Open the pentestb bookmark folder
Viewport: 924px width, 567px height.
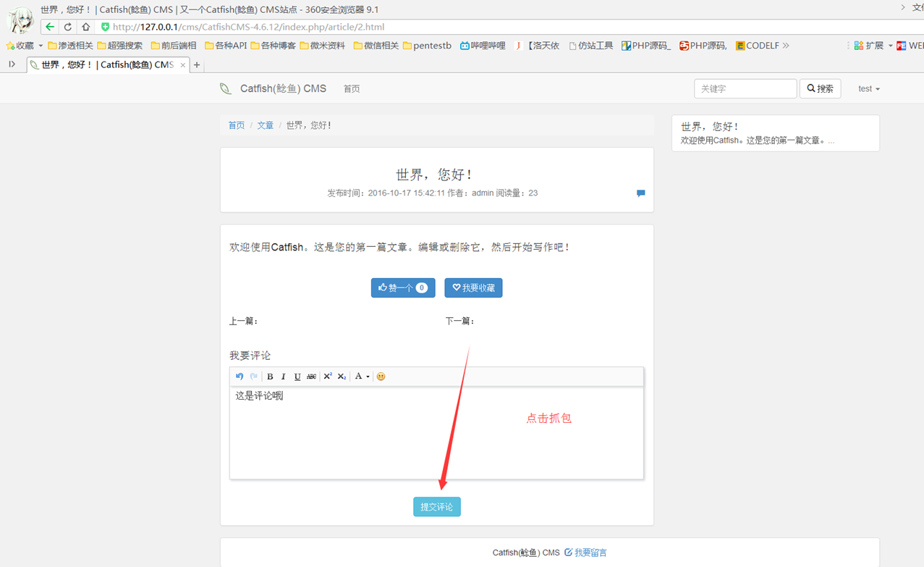pyautogui.click(x=427, y=46)
